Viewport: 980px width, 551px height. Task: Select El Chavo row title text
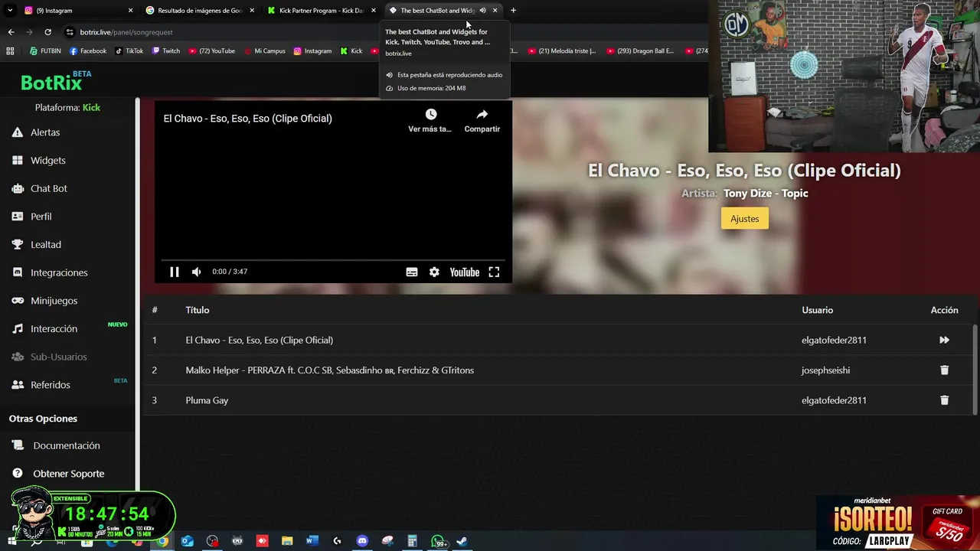click(x=259, y=340)
